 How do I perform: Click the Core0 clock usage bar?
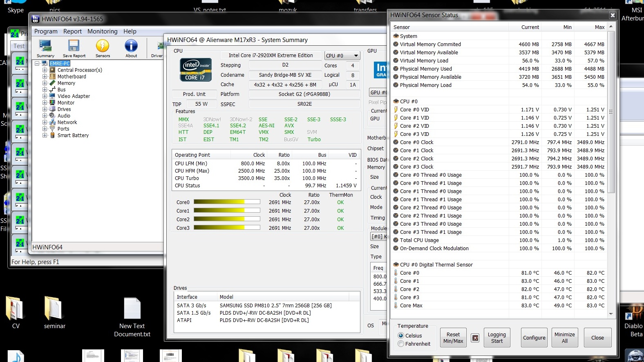(227, 202)
